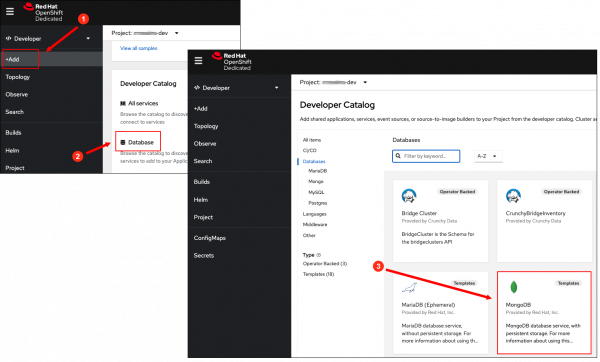The width and height of the screenshot is (600, 362).
Task: Select Databases catalog category
Action: [x=314, y=161]
